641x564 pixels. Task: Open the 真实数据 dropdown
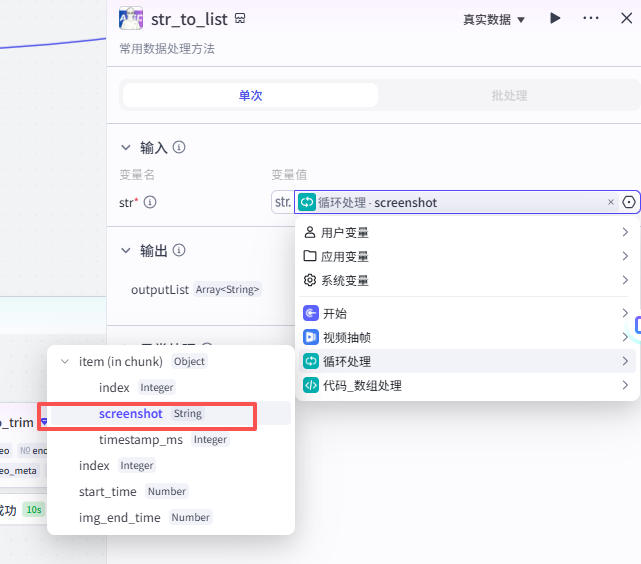[x=494, y=20]
